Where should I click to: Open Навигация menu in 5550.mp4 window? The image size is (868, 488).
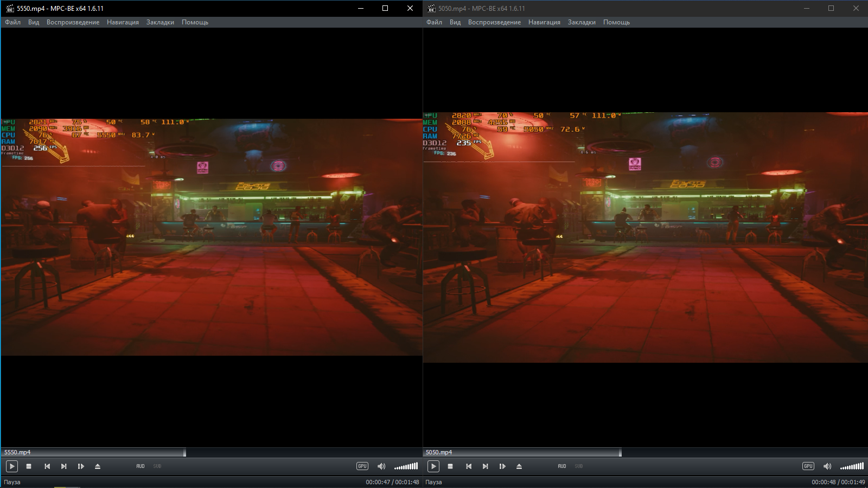tap(123, 22)
